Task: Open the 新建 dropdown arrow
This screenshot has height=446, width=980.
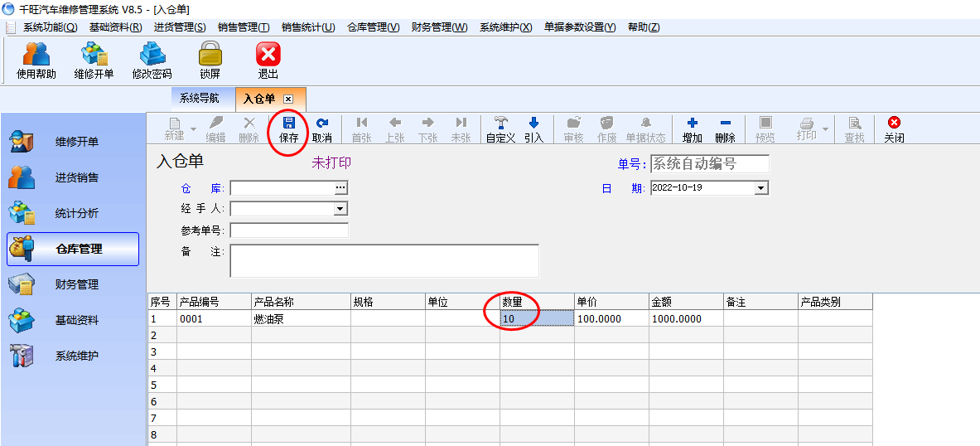Action: [193, 128]
